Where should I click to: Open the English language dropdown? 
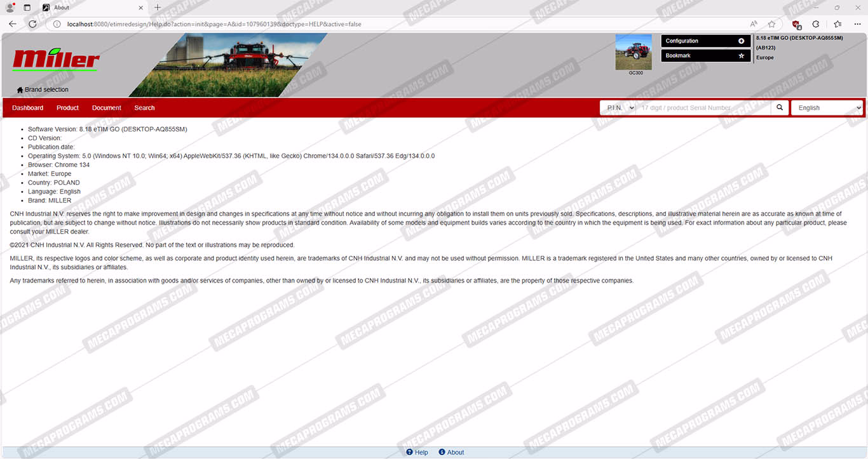(x=827, y=108)
